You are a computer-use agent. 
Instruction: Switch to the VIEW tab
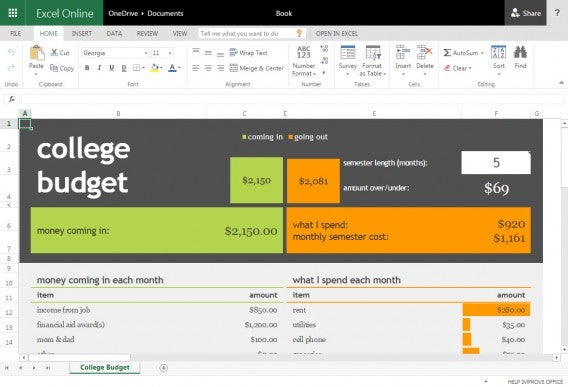tap(180, 33)
